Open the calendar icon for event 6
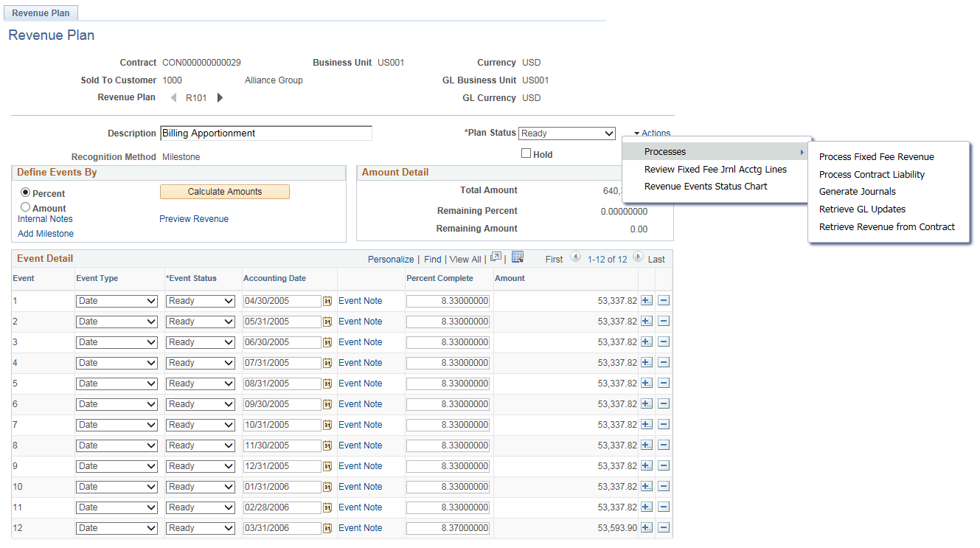Viewport: 980px width, 548px height. [x=327, y=403]
